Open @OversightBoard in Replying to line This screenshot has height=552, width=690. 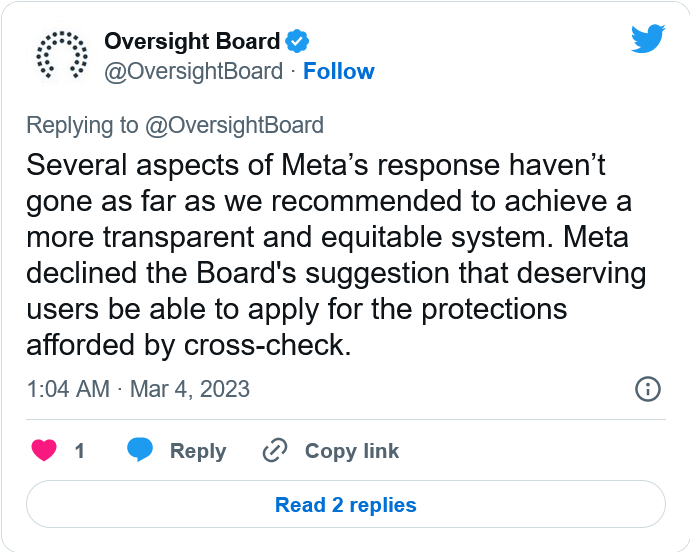pos(235,125)
